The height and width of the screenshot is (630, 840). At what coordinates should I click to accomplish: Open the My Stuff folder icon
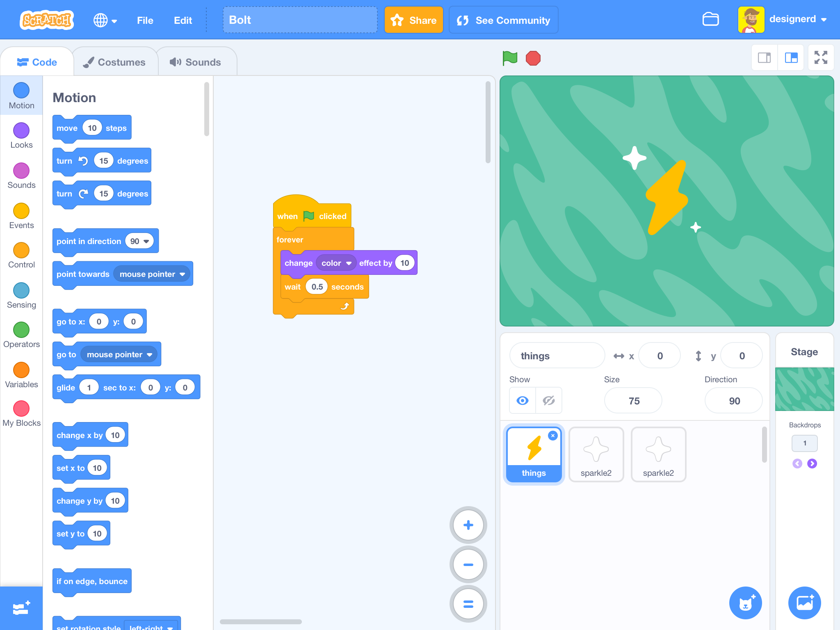pos(710,19)
